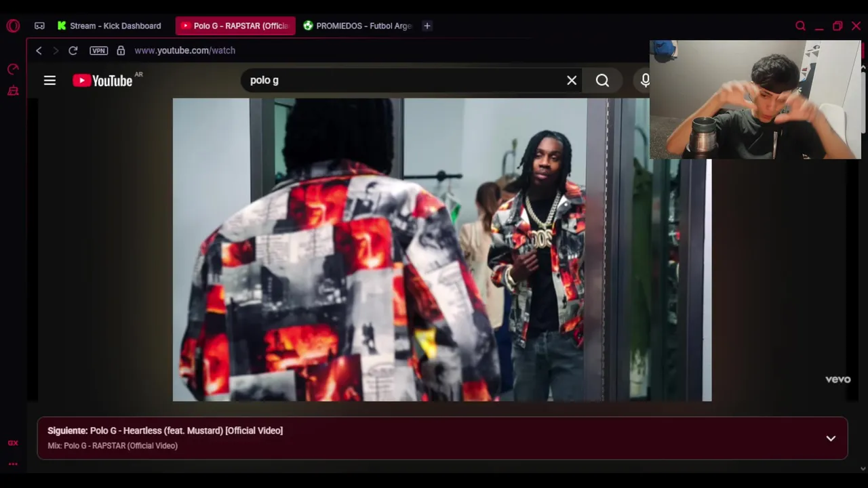868x488 pixels.
Task: Click the address bar URL www.youtube.com/watch
Action: (x=184, y=50)
